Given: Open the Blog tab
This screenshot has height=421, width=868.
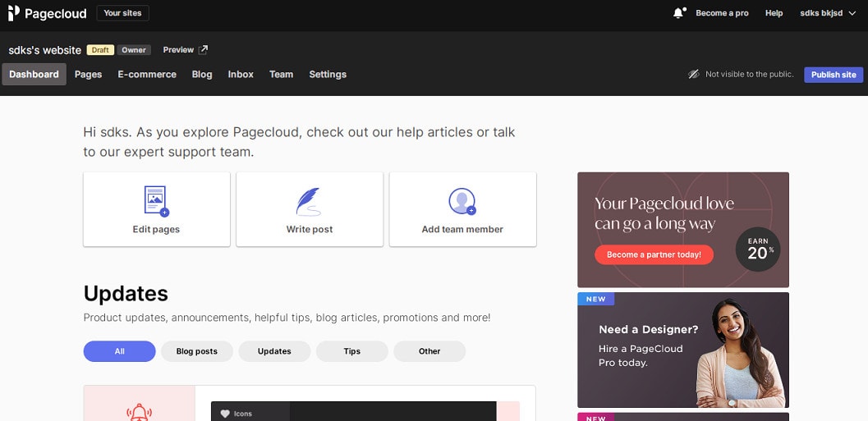Looking at the screenshot, I should click(x=202, y=74).
